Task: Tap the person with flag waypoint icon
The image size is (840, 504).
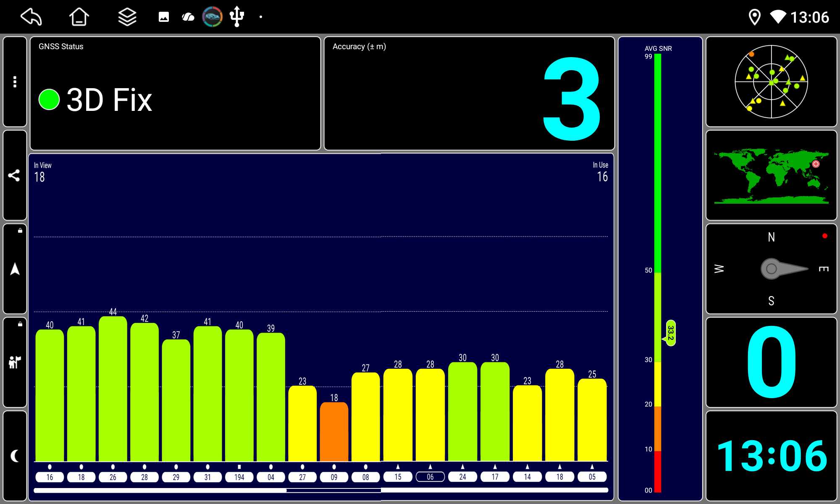Action: point(15,362)
